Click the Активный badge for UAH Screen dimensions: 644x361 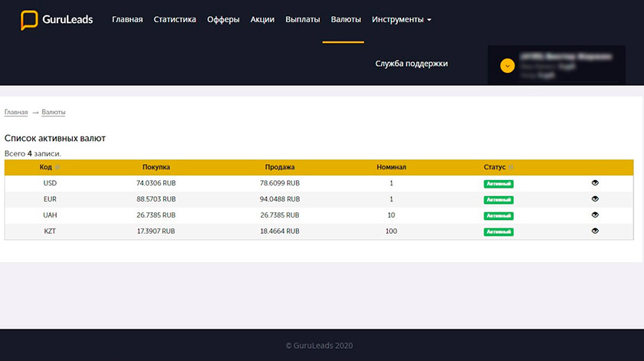pyautogui.click(x=498, y=215)
